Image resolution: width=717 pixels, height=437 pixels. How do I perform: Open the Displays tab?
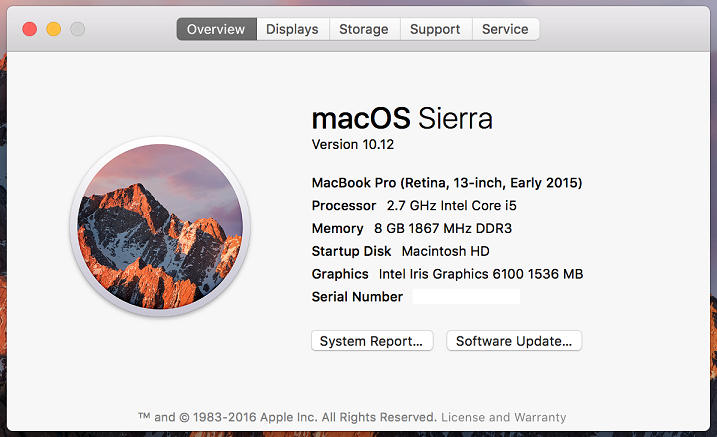(x=293, y=29)
